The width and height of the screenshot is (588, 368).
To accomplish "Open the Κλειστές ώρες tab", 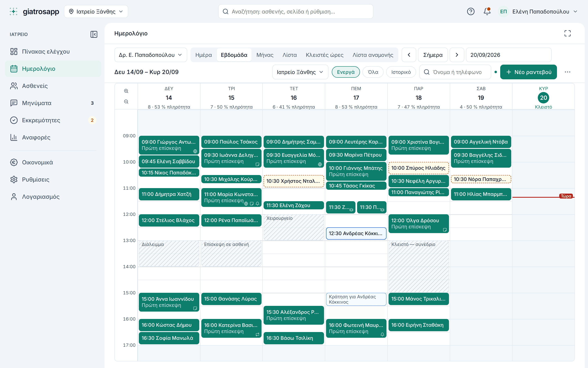I will tap(325, 55).
